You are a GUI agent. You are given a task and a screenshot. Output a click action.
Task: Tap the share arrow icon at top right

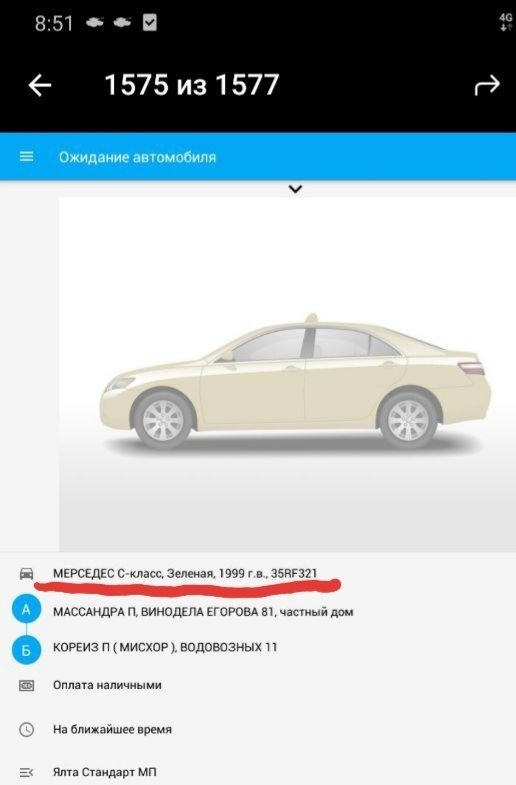(x=487, y=85)
